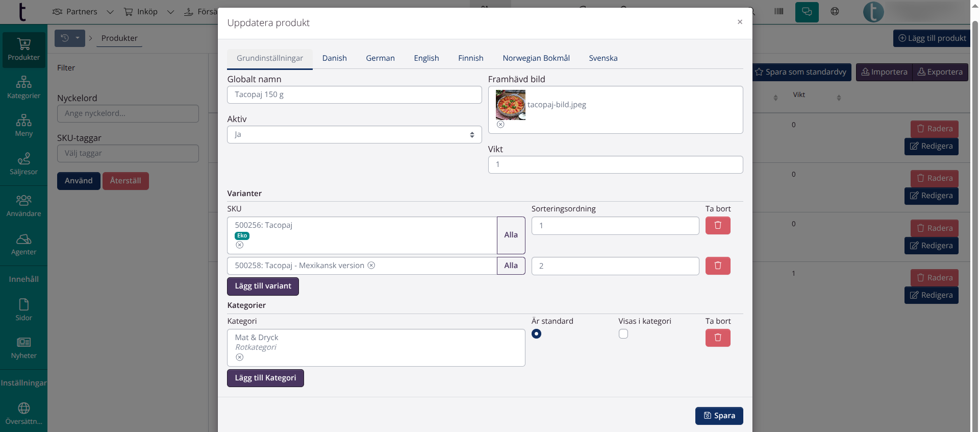The width and height of the screenshot is (980, 432).
Task: Click the Nyckelord input field
Action: coord(128,113)
